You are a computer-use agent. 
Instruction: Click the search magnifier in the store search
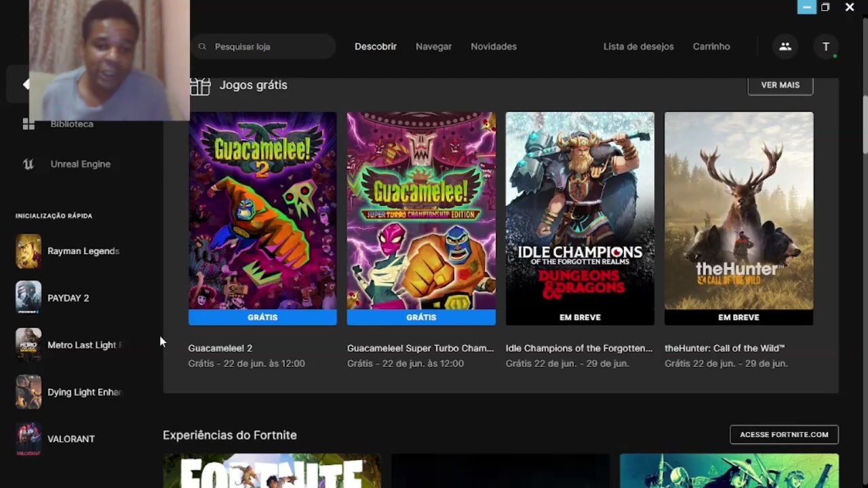tap(202, 46)
